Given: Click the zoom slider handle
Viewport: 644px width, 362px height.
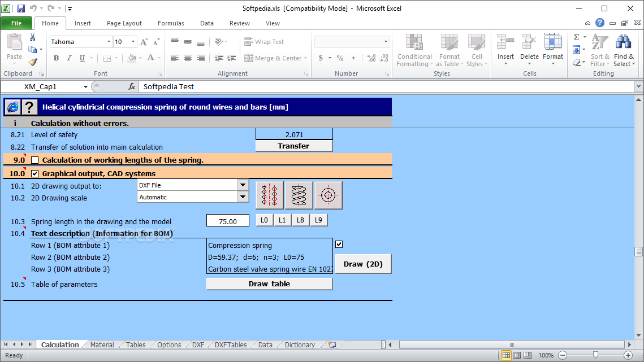Looking at the screenshot, I should (595, 355).
